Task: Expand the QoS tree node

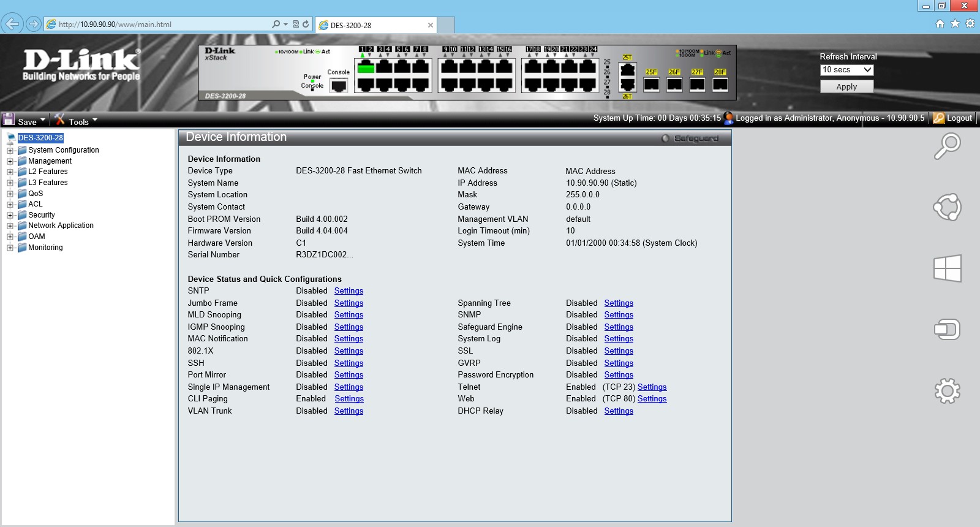Action: point(10,194)
